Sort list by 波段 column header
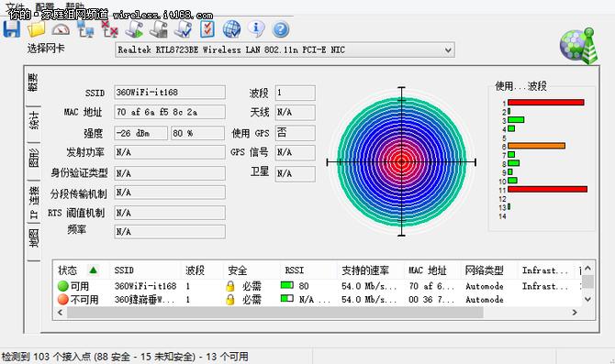This screenshot has height=364, width=615. [x=202, y=270]
